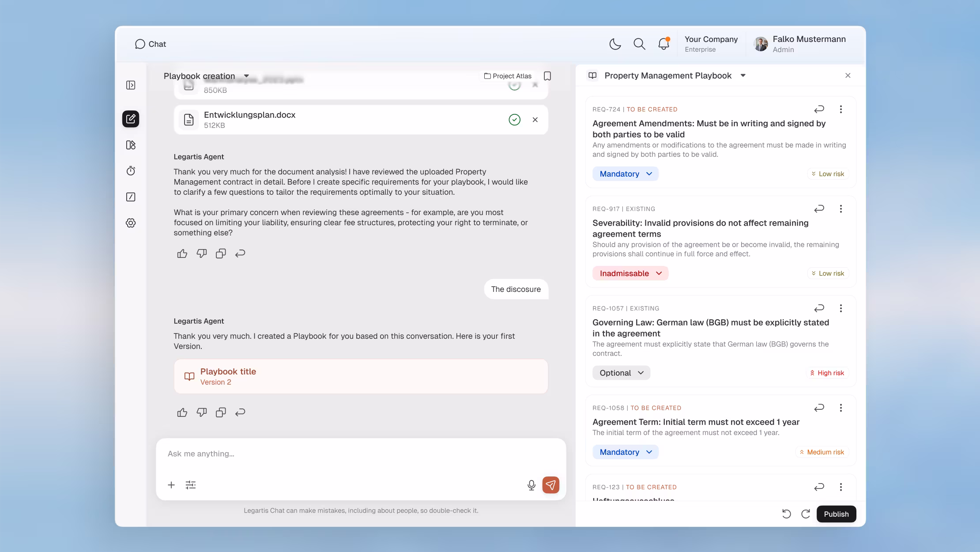Toggle dark mode moon icon
980x552 pixels.
click(615, 44)
